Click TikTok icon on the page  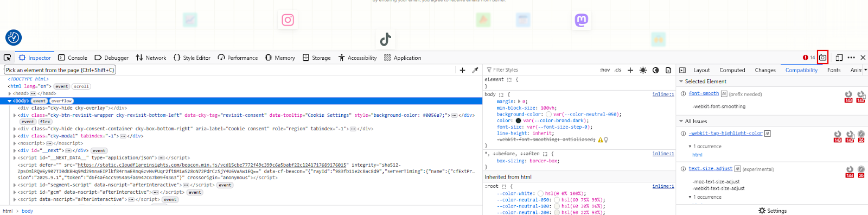tap(385, 39)
